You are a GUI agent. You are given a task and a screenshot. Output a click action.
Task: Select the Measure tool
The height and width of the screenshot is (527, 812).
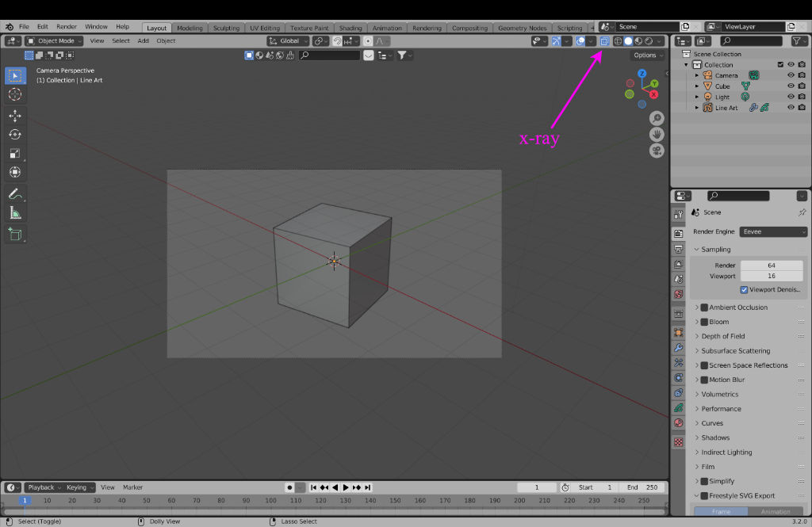15,213
